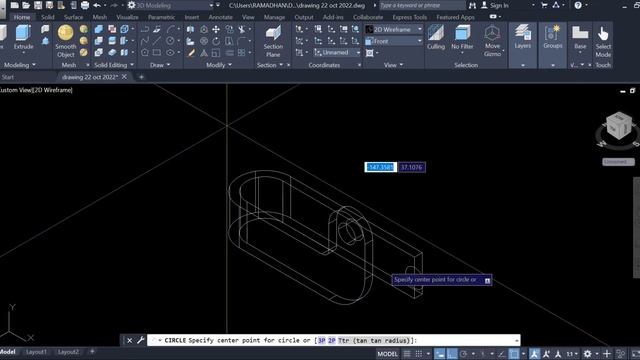
Task: Click the Undo arrow icon
Action: click(x=97, y=5)
